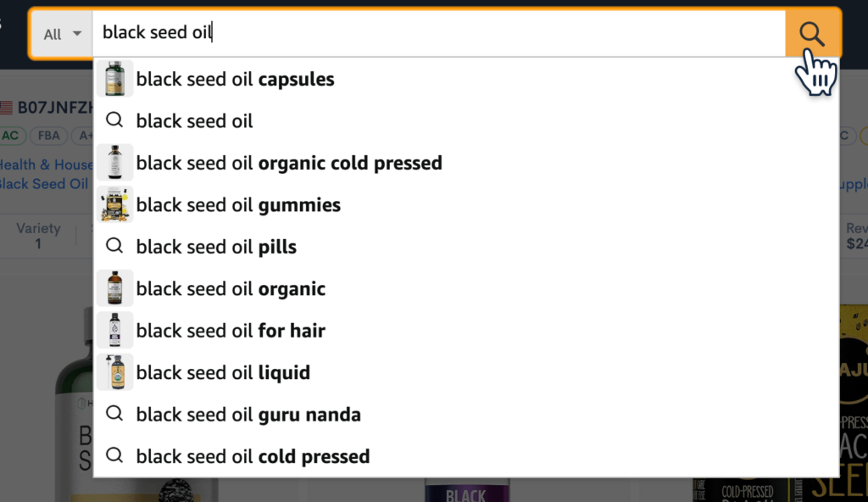This screenshot has width=868, height=502.
Task: Select the "black seed oil liquid" suggestion
Action: click(x=224, y=371)
